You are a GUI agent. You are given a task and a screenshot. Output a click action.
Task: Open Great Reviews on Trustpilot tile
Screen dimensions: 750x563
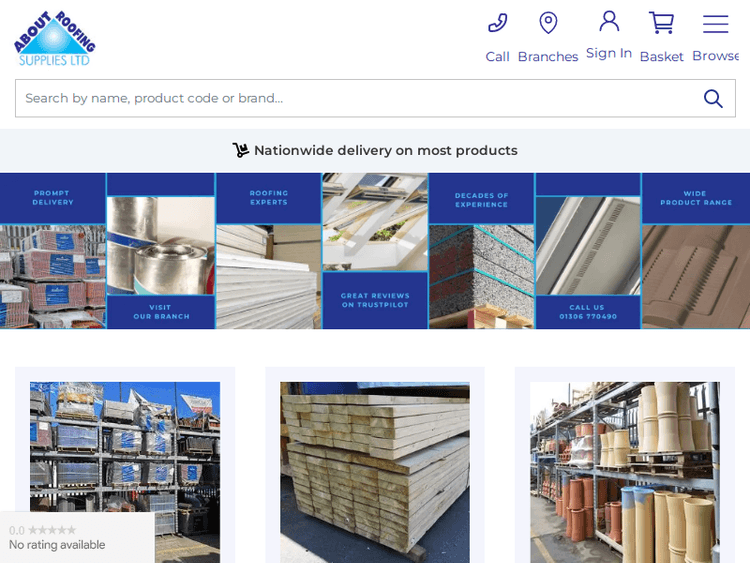375,300
